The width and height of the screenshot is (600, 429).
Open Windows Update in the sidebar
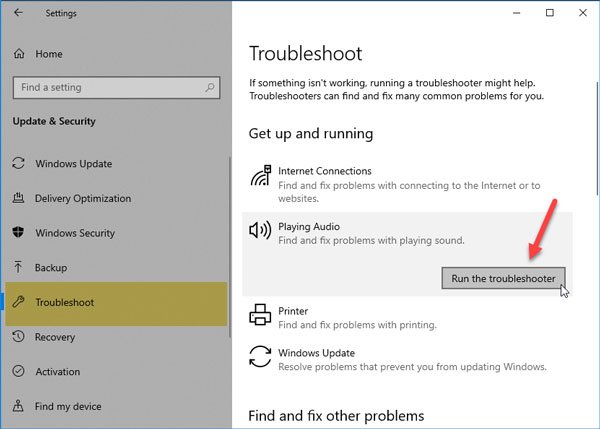pos(73,164)
